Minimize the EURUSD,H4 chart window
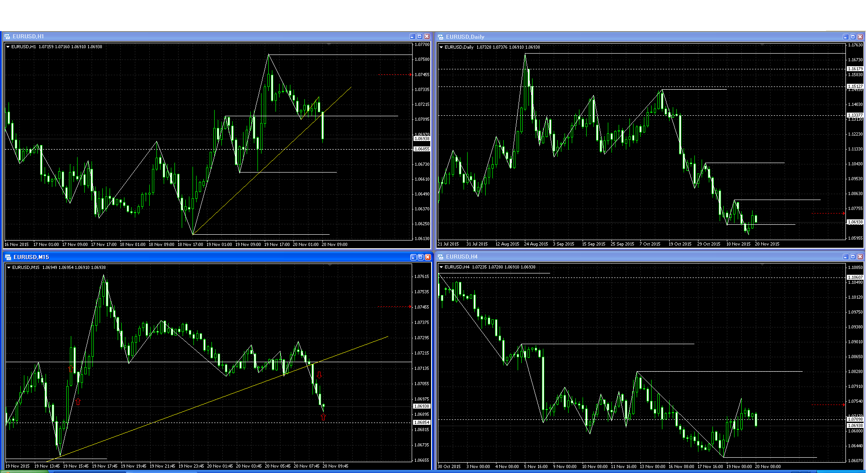 pyautogui.click(x=845, y=257)
